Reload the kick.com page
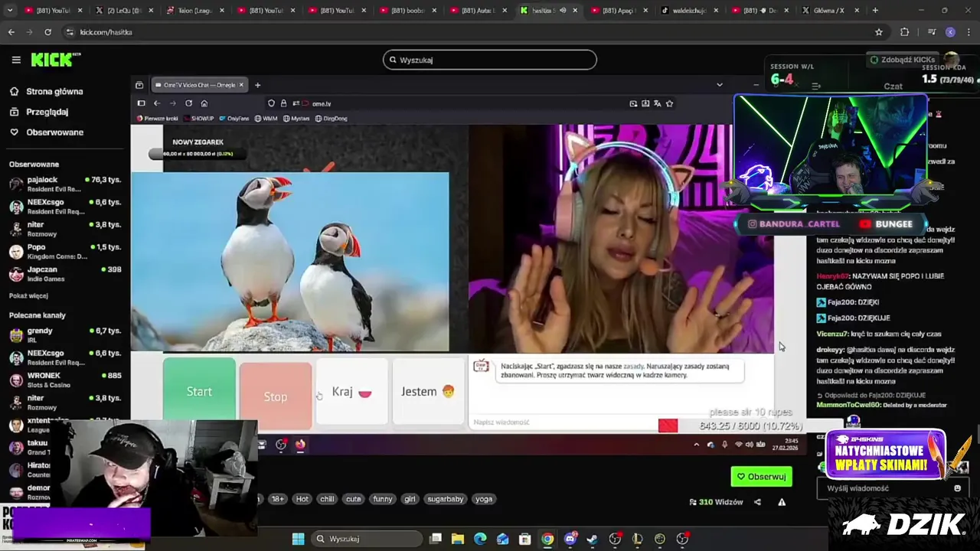This screenshot has height=551, width=980. click(47, 32)
